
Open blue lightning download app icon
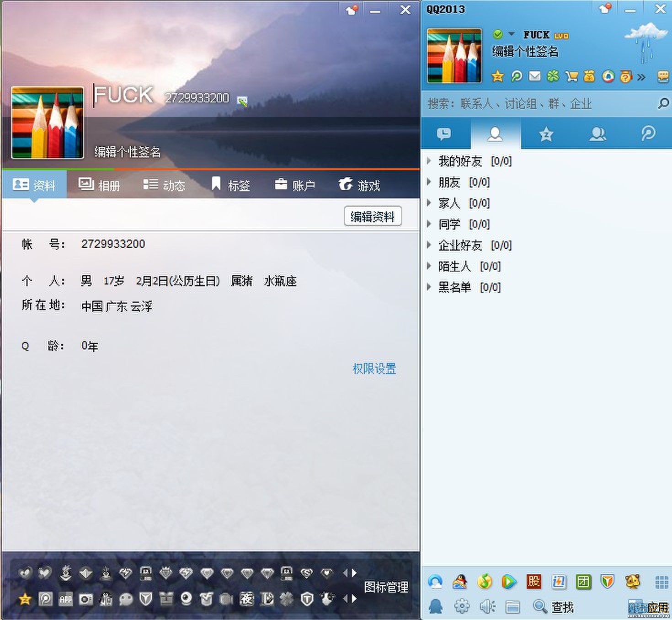pos(559,582)
